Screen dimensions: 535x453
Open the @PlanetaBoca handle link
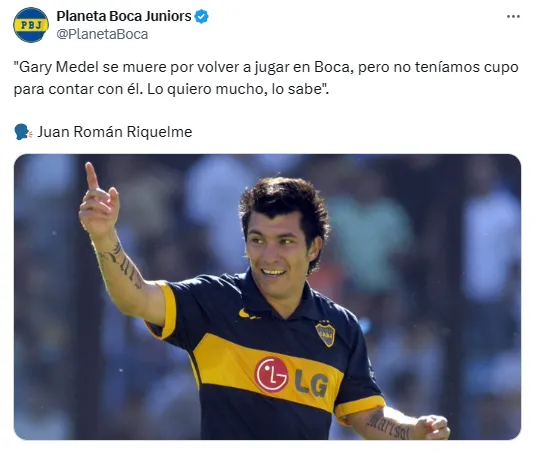tap(102, 34)
